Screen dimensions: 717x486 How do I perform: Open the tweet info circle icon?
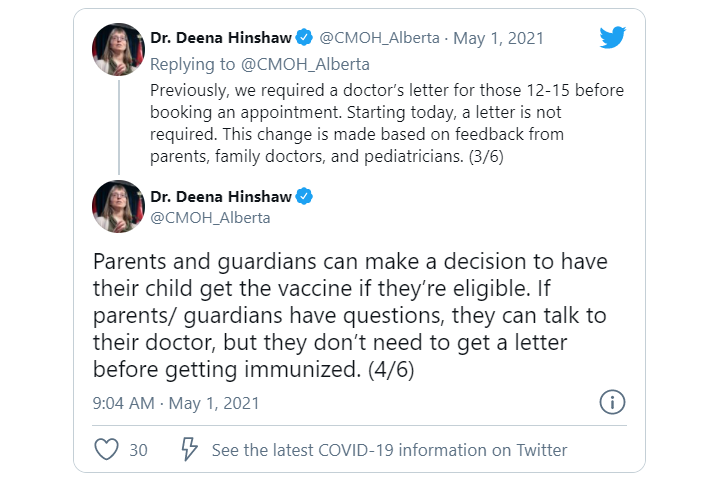click(612, 402)
